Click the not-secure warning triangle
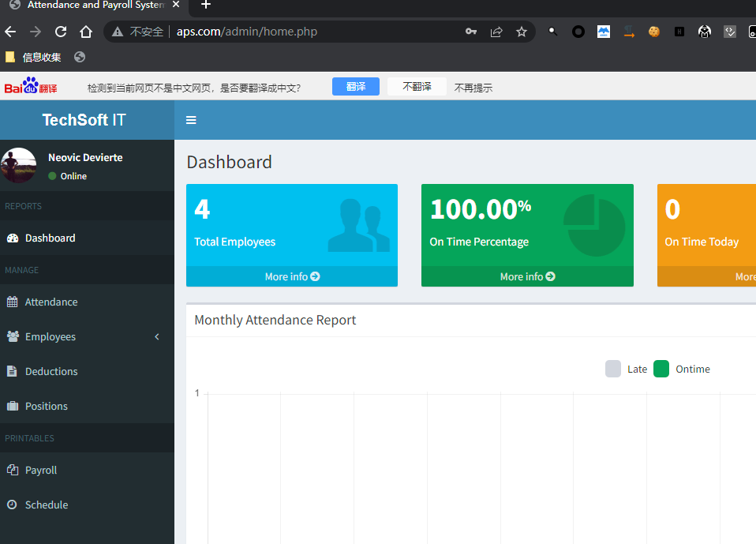This screenshot has height=544, width=756. point(117,32)
